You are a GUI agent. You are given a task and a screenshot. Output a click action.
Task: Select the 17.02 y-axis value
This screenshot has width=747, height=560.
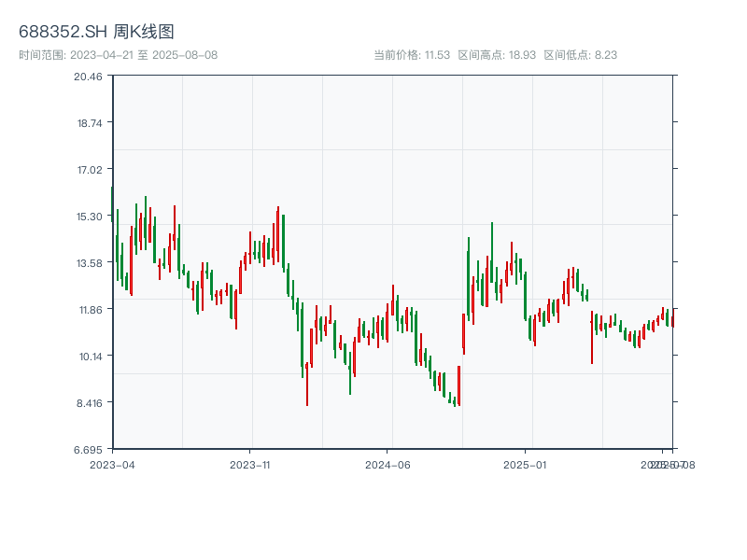[x=88, y=170]
